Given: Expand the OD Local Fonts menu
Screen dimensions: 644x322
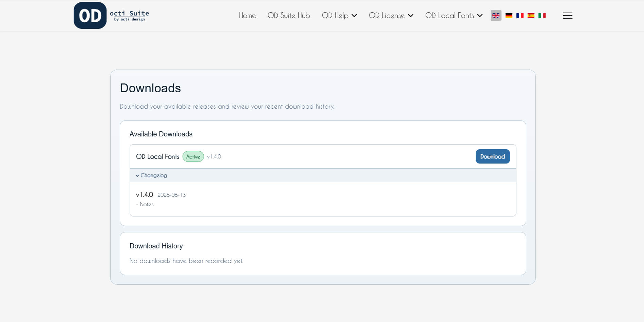Looking at the screenshot, I should [454, 16].
